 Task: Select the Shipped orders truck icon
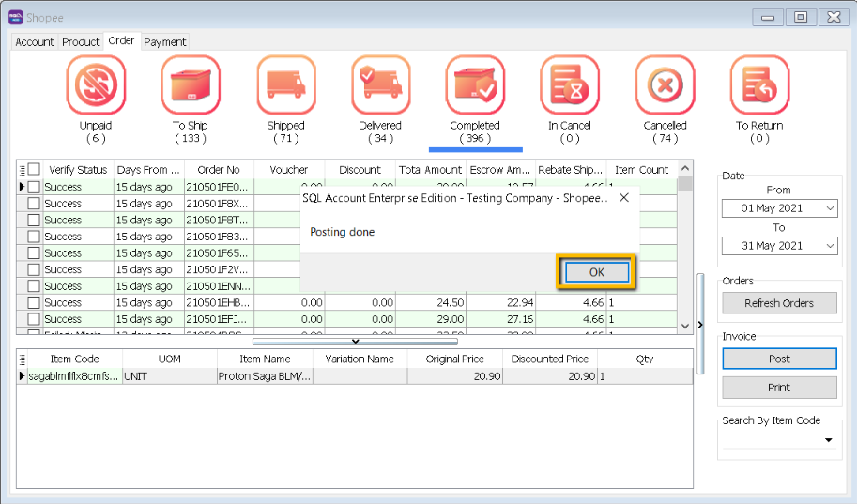click(x=285, y=85)
